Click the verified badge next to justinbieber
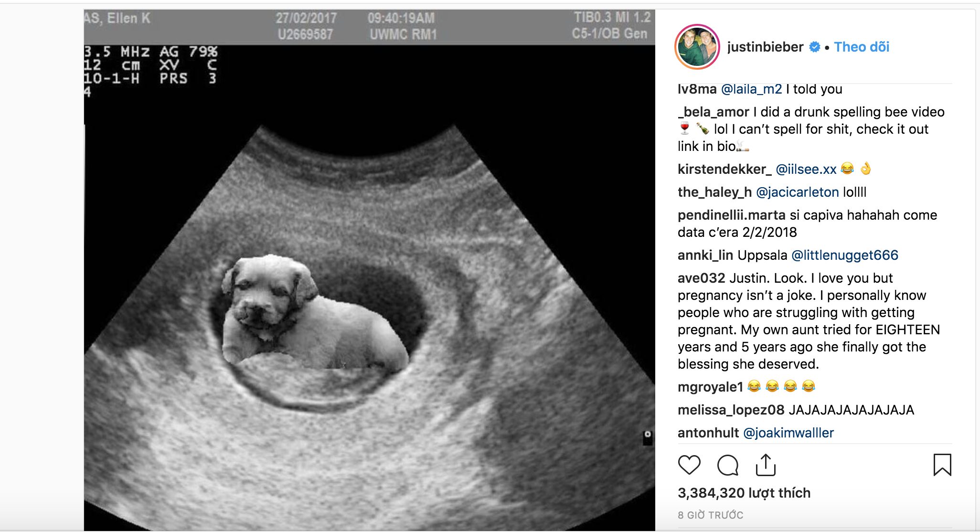Viewport: 980px width, 532px height. pos(815,47)
